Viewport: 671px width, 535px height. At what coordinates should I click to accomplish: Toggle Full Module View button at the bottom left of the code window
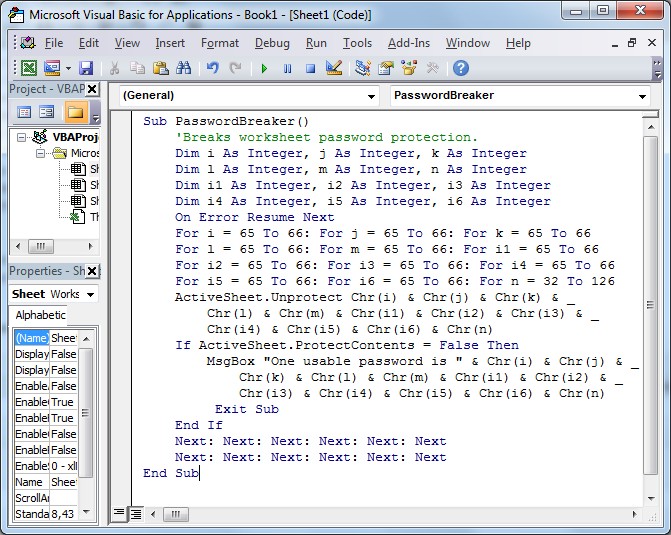(x=136, y=514)
